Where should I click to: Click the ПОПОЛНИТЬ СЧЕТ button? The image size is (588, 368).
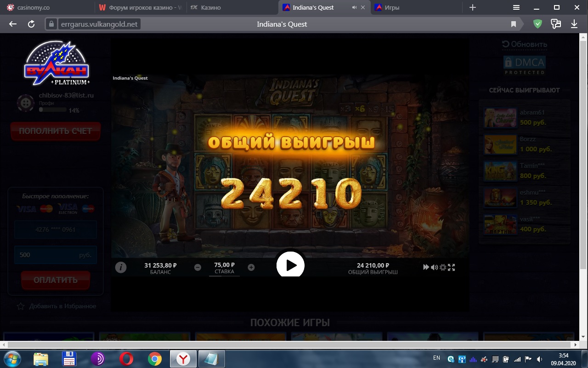tap(56, 131)
